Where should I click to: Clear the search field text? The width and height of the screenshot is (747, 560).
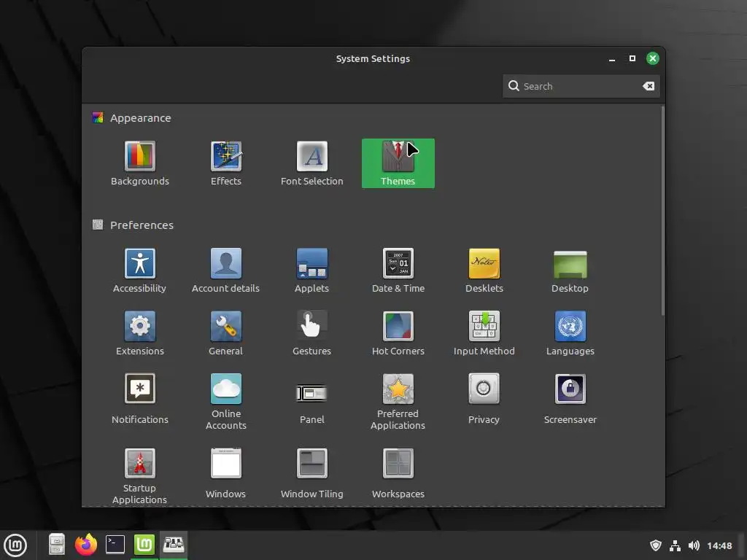point(649,86)
